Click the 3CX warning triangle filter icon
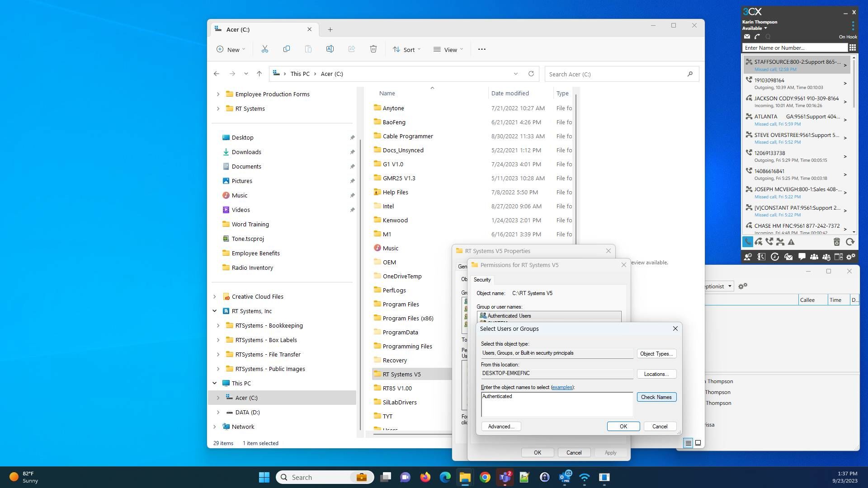The image size is (868, 488). (x=791, y=242)
